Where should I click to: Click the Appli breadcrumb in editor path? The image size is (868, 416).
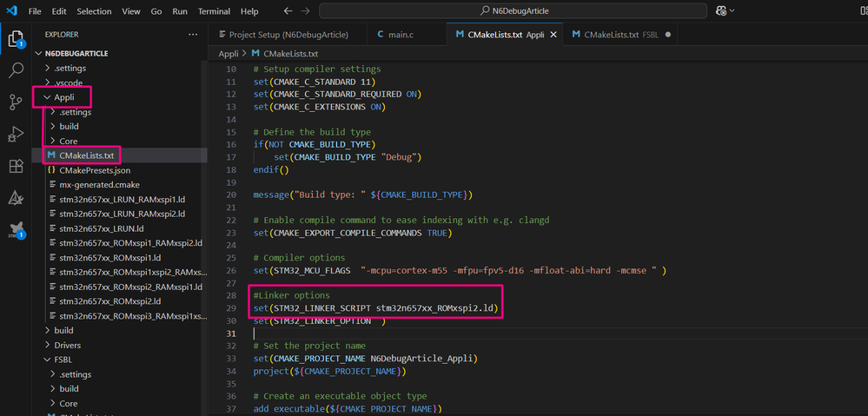228,54
